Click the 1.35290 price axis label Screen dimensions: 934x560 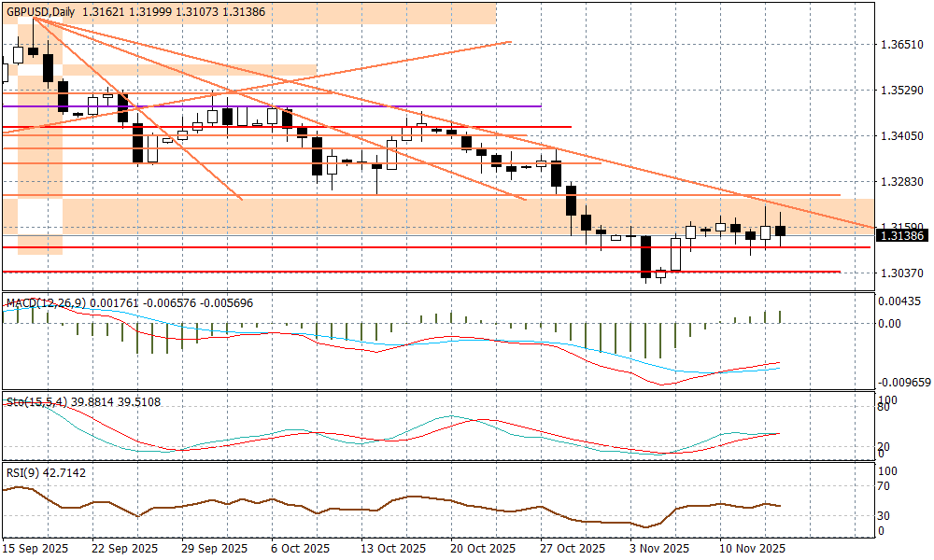901,91
